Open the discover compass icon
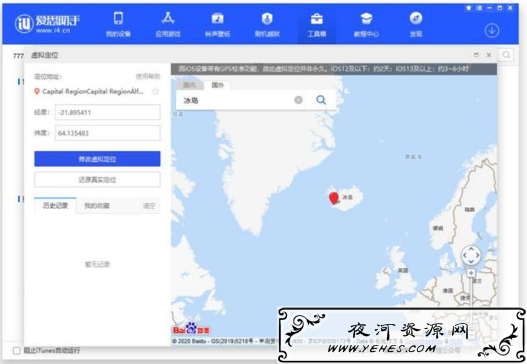The height and width of the screenshot is (364, 527). click(416, 18)
